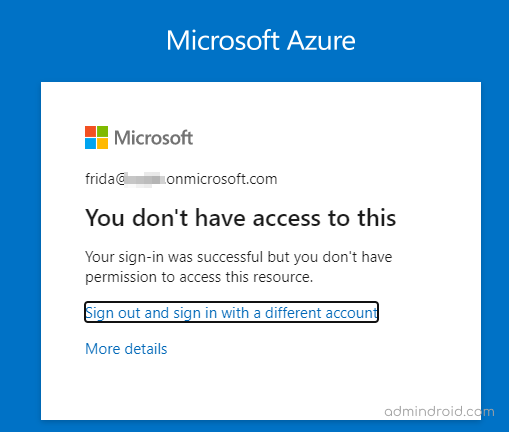This screenshot has width=509, height=432.
Task: Open the More details link
Action: tap(126, 349)
